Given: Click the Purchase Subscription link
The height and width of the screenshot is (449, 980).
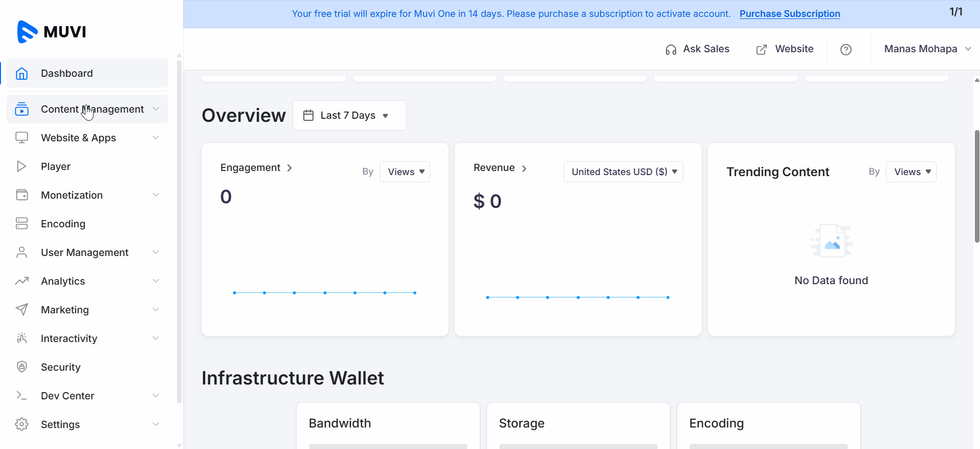Looking at the screenshot, I should [789, 14].
